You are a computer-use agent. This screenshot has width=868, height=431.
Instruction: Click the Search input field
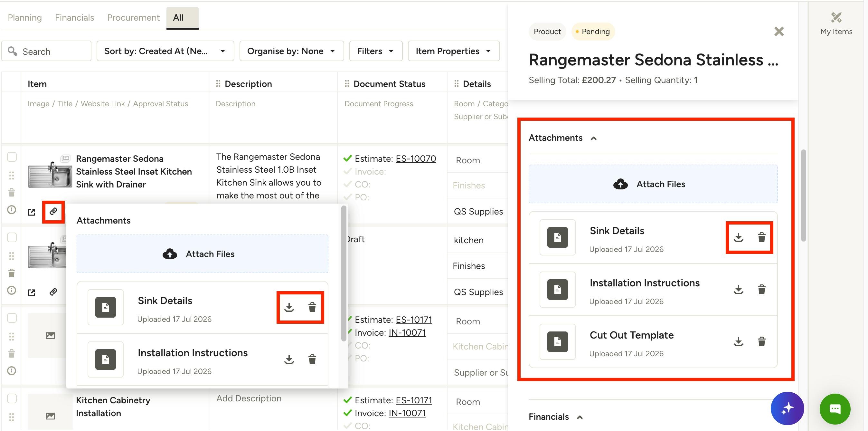(x=46, y=51)
